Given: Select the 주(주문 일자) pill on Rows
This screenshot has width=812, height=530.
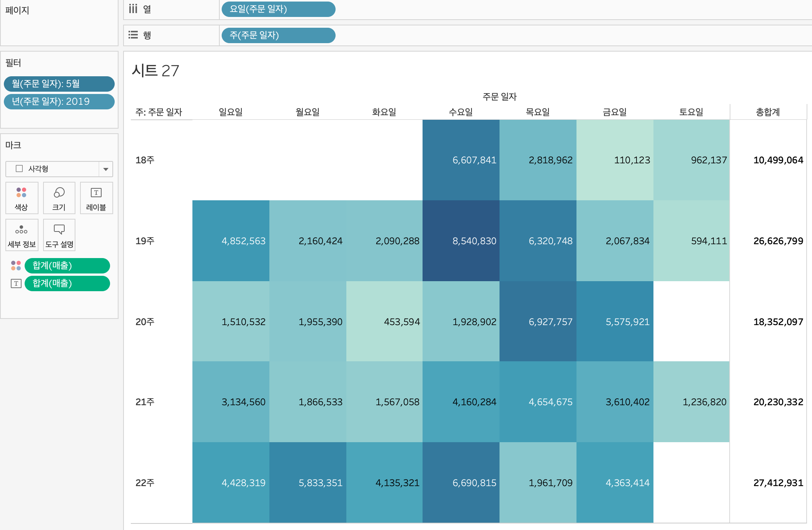Looking at the screenshot, I should [278, 35].
